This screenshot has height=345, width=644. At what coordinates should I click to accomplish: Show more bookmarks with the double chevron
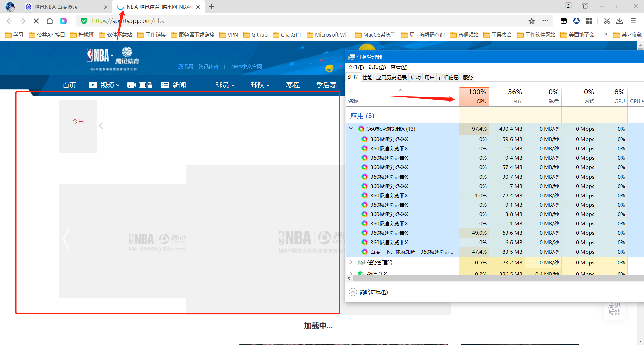(x=606, y=34)
